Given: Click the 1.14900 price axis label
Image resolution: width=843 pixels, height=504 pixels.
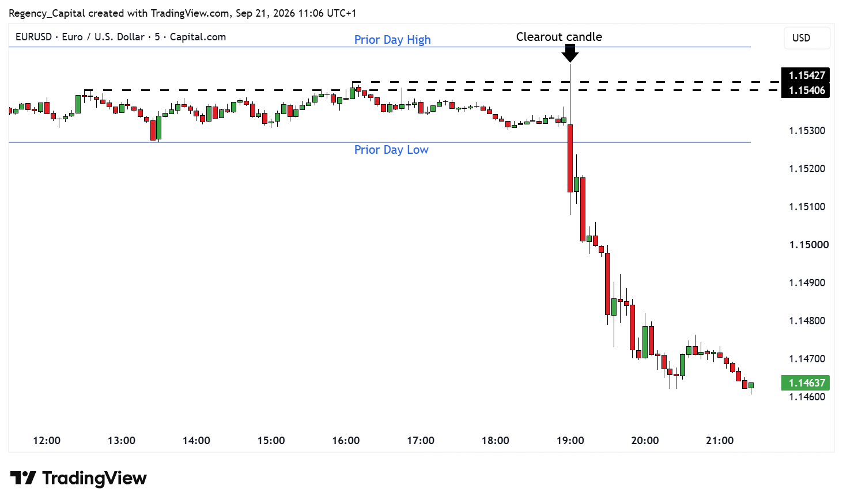Looking at the screenshot, I should pyautogui.click(x=807, y=283).
